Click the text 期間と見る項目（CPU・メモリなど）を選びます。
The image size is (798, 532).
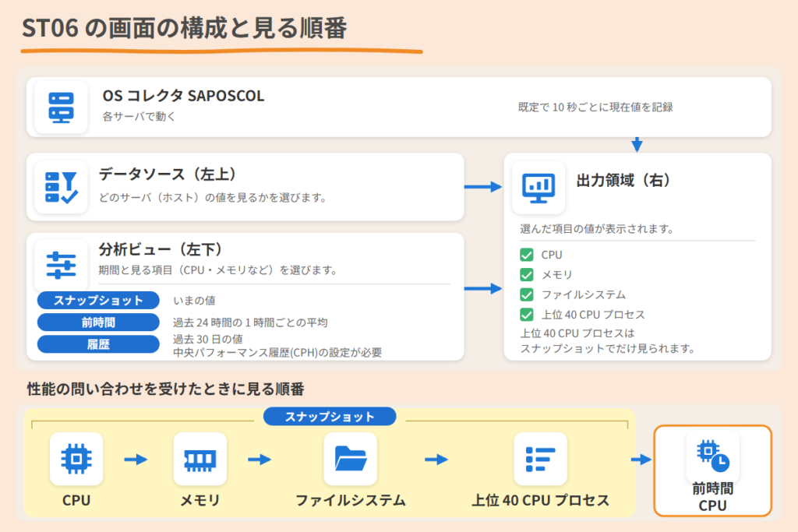(x=218, y=270)
